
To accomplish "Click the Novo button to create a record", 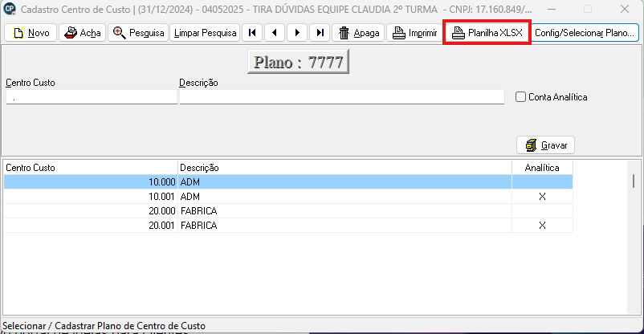I will tap(31, 33).
